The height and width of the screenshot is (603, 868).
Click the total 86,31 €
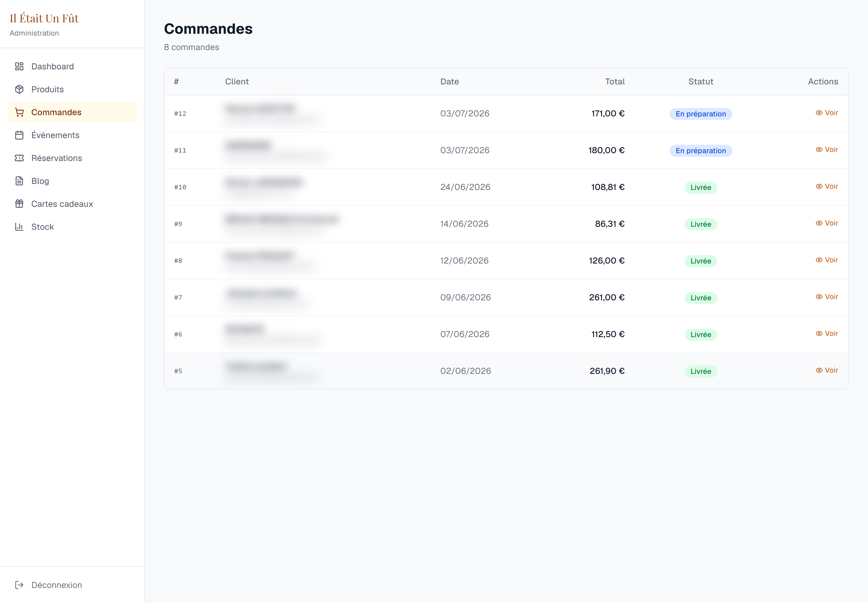tap(610, 224)
